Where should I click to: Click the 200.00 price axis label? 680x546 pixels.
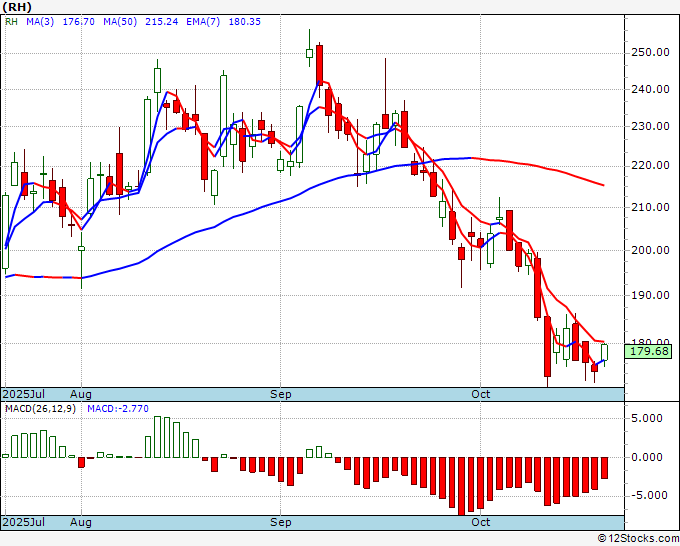649,250
